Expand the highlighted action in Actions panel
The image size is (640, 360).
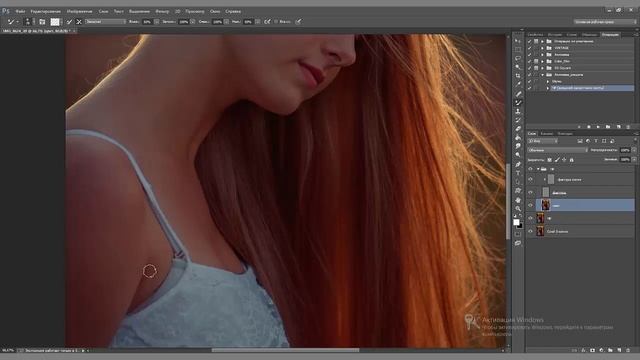548,88
